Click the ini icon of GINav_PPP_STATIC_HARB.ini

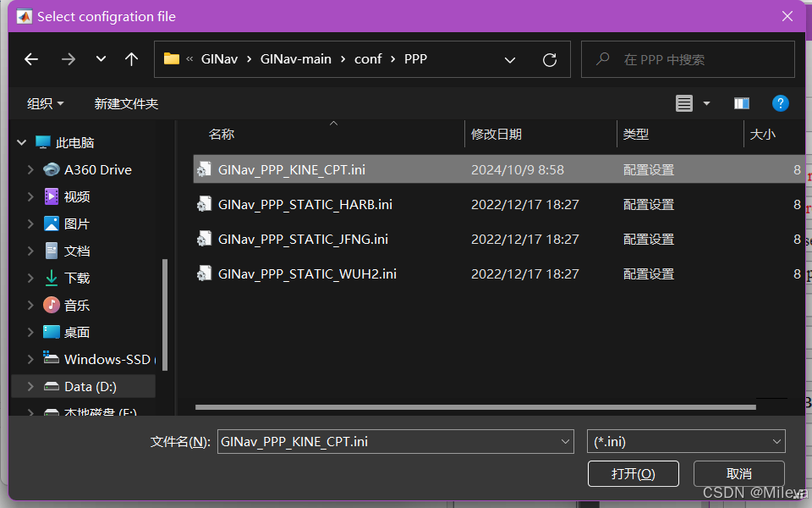[204, 204]
